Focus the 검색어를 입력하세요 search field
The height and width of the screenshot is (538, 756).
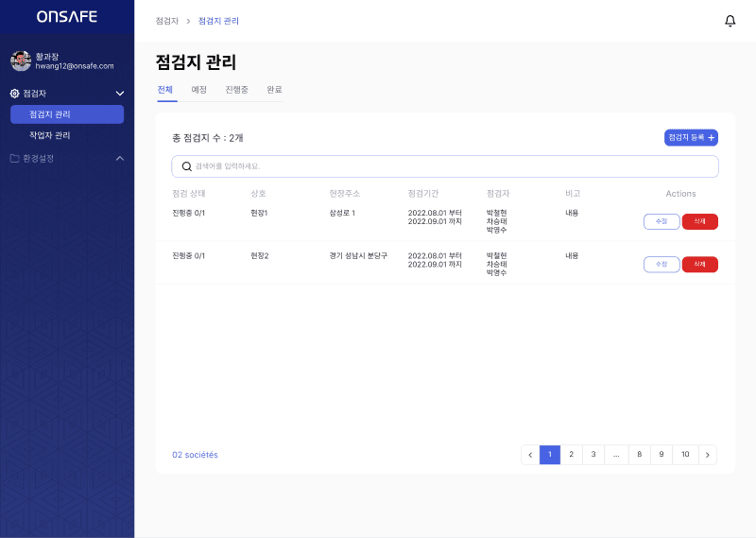pyautogui.click(x=445, y=166)
